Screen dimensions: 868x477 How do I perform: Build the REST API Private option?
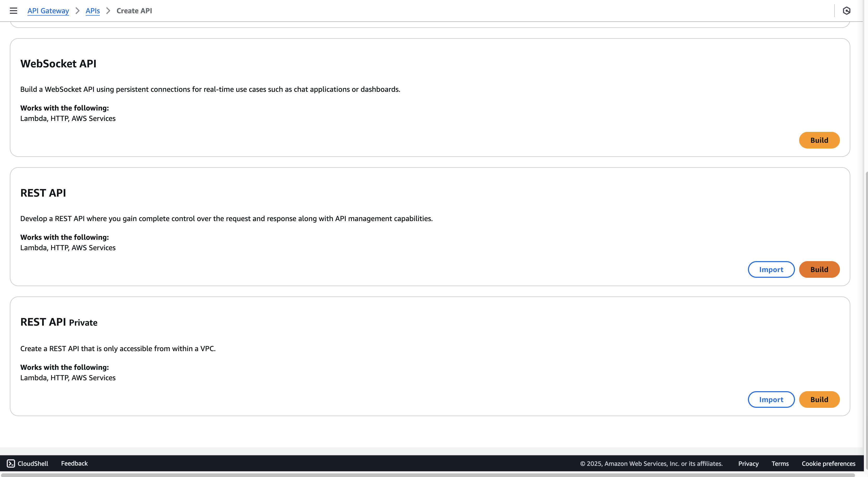coord(819,399)
